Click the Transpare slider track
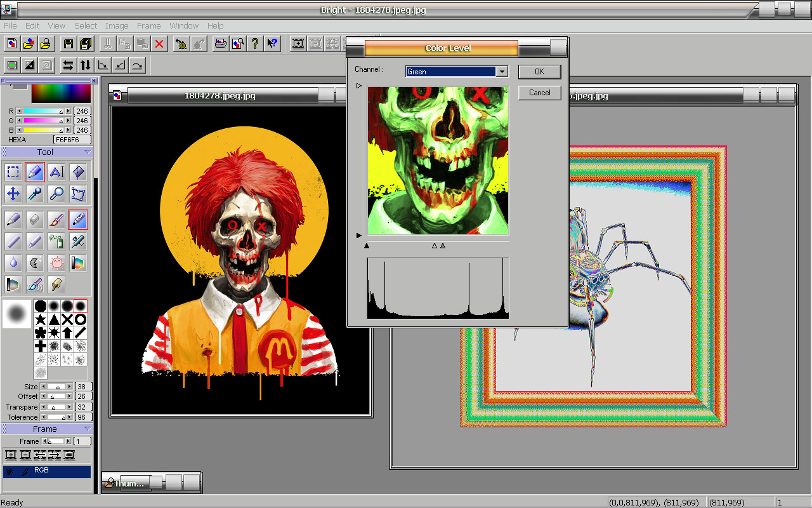Viewport: 812px width, 508px height. coord(57,407)
